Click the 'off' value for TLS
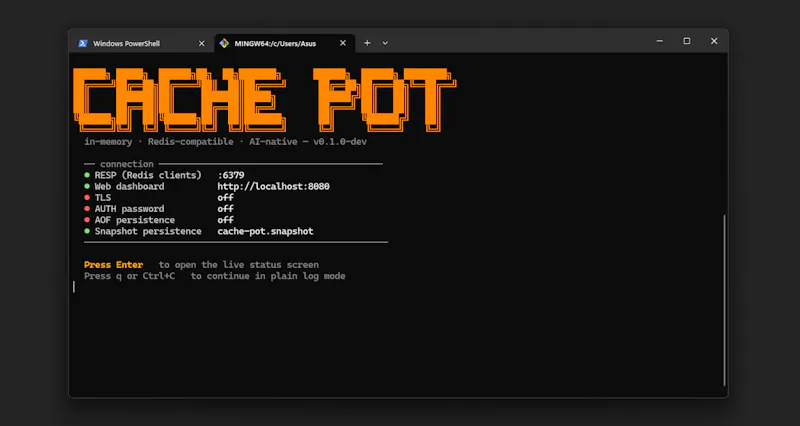 coord(226,197)
